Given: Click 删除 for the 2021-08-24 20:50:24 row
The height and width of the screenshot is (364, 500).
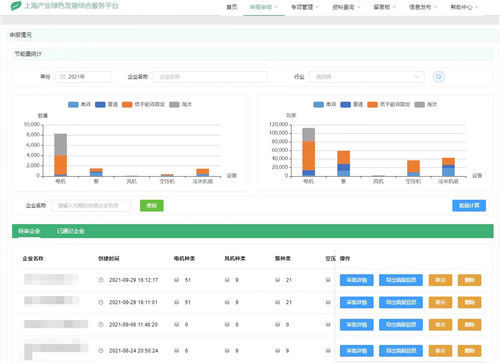Looking at the screenshot, I should [x=469, y=351].
